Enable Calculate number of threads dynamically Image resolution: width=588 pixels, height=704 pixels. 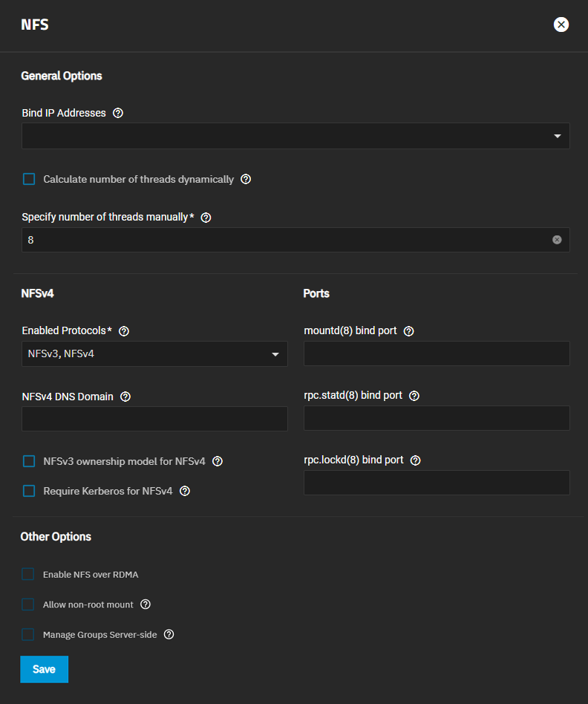[29, 179]
